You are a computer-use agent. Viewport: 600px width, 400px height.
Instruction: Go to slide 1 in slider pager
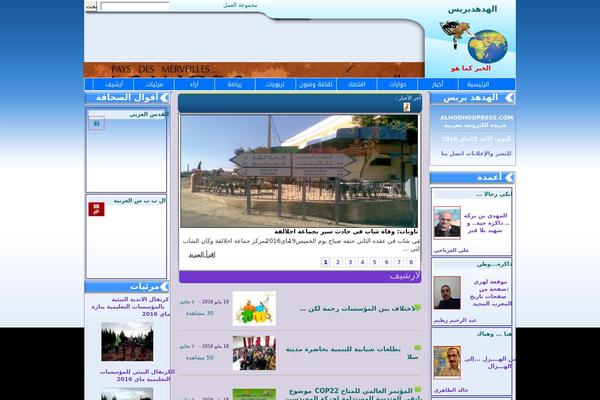click(326, 262)
